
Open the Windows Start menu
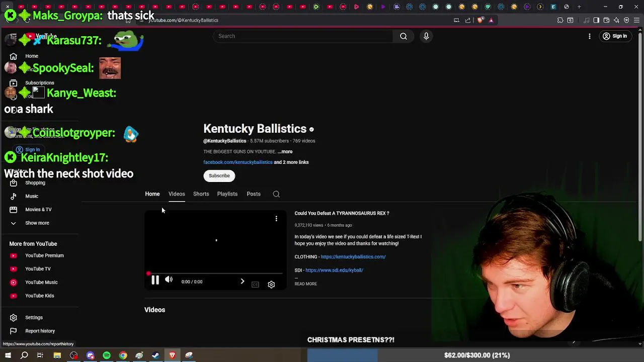(x=8, y=355)
